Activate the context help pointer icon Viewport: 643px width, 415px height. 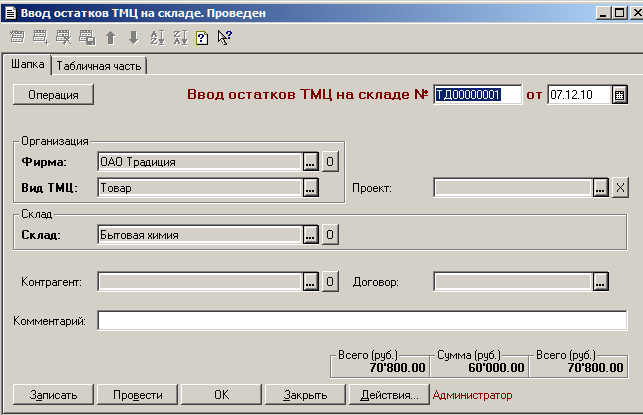224,38
